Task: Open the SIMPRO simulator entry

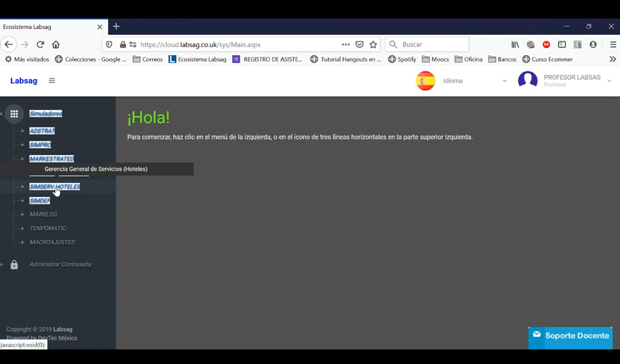Action: coord(40,145)
